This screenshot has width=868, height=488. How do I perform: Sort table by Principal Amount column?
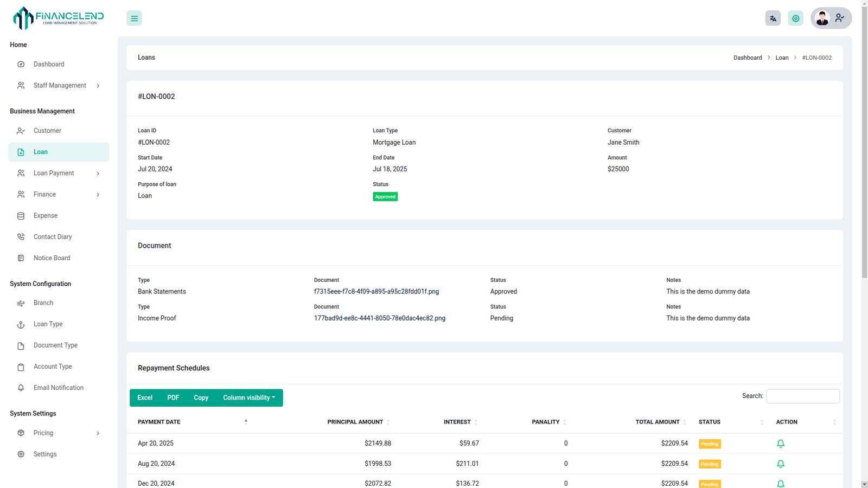tap(355, 422)
